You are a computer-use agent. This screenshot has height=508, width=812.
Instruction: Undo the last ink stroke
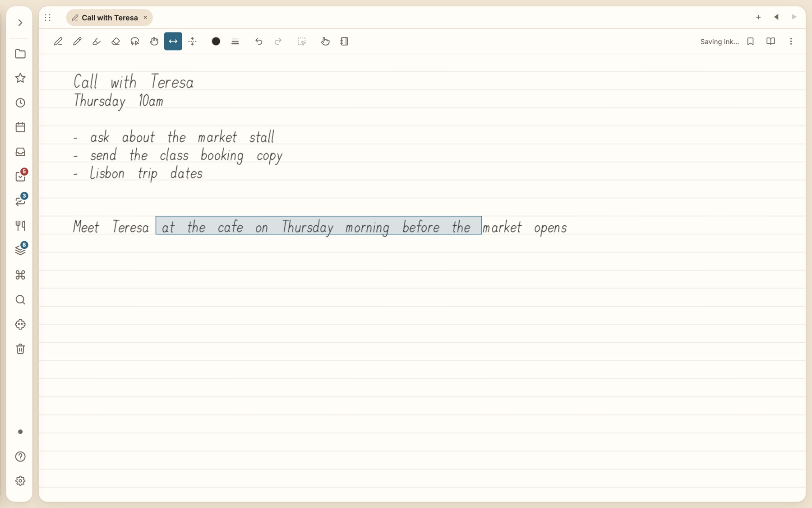point(259,42)
